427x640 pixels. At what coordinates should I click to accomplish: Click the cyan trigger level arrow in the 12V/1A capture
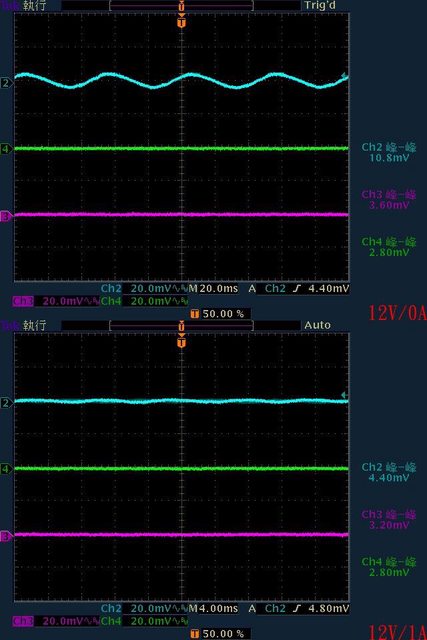point(345,395)
